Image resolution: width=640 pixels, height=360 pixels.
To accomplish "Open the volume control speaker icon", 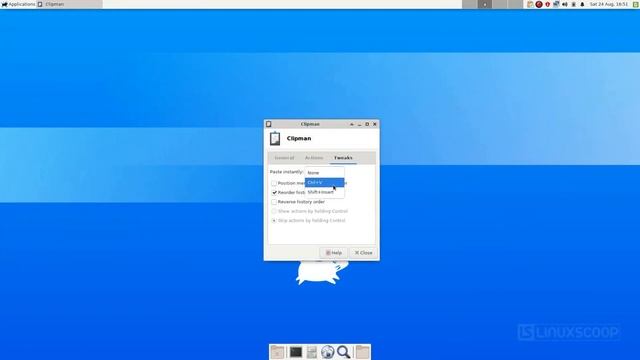I will (x=564, y=4).
